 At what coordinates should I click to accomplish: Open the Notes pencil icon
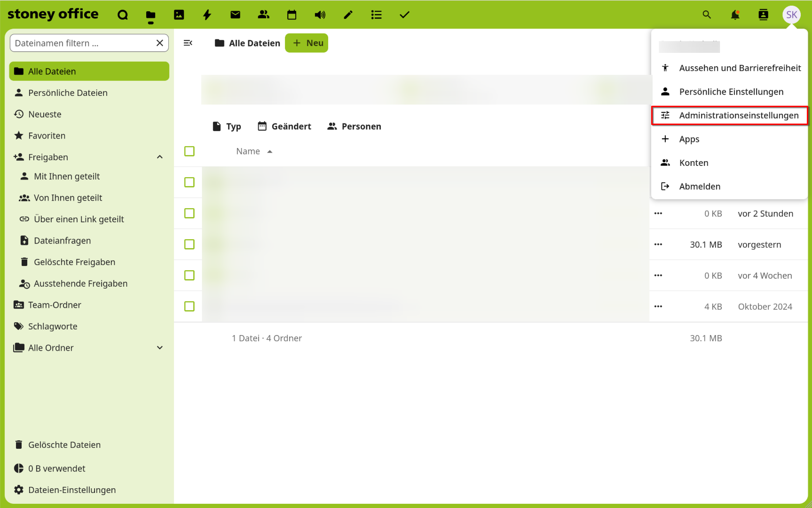coord(348,15)
